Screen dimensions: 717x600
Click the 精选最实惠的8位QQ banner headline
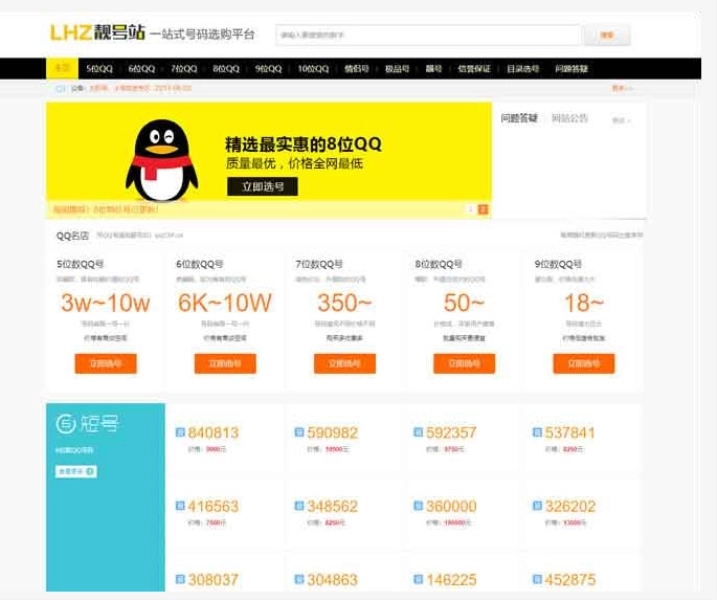pos(303,145)
